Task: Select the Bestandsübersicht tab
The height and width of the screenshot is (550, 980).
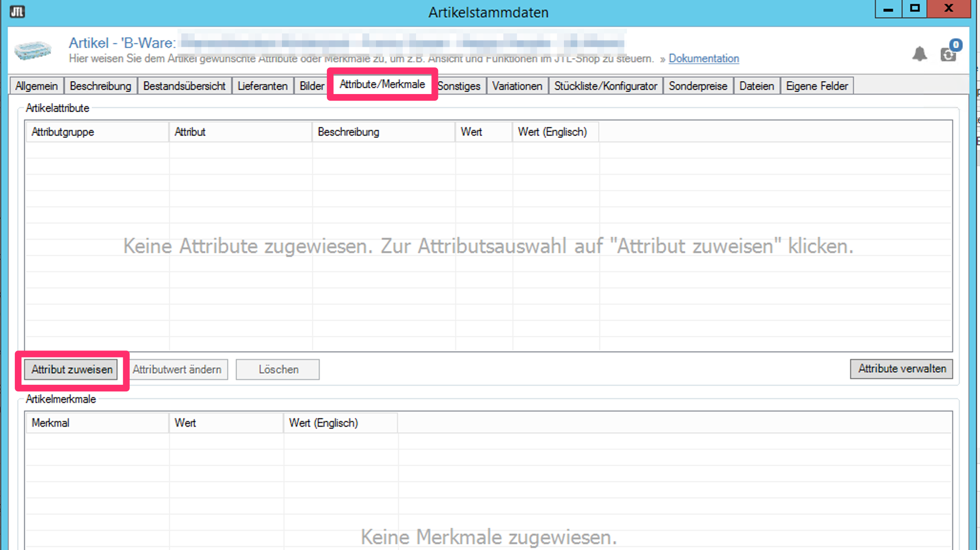Action: pyautogui.click(x=184, y=86)
